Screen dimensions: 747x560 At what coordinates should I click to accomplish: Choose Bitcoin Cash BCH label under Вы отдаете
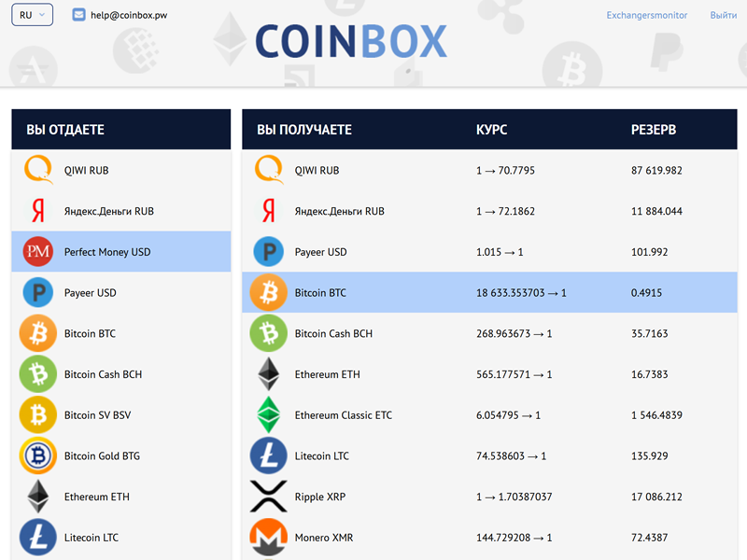click(x=103, y=375)
